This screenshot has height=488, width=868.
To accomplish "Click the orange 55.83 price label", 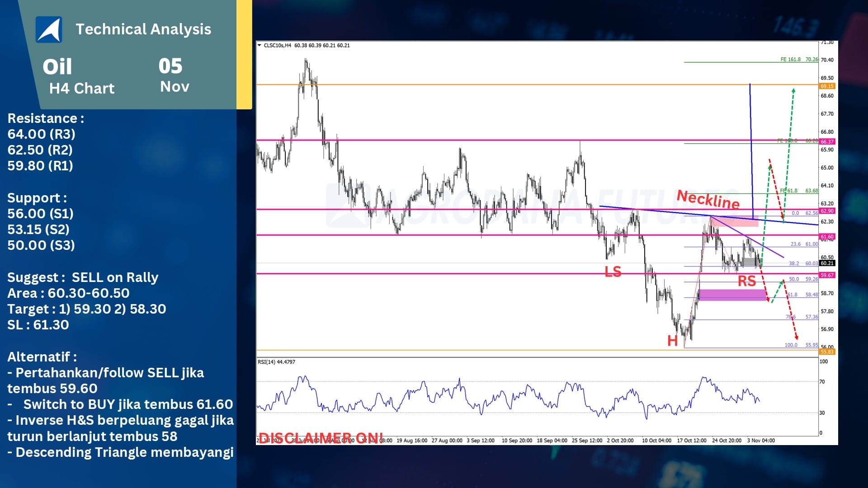I will click(827, 352).
